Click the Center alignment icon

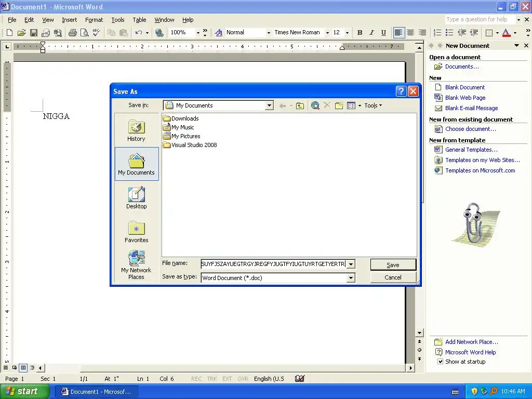click(x=410, y=33)
